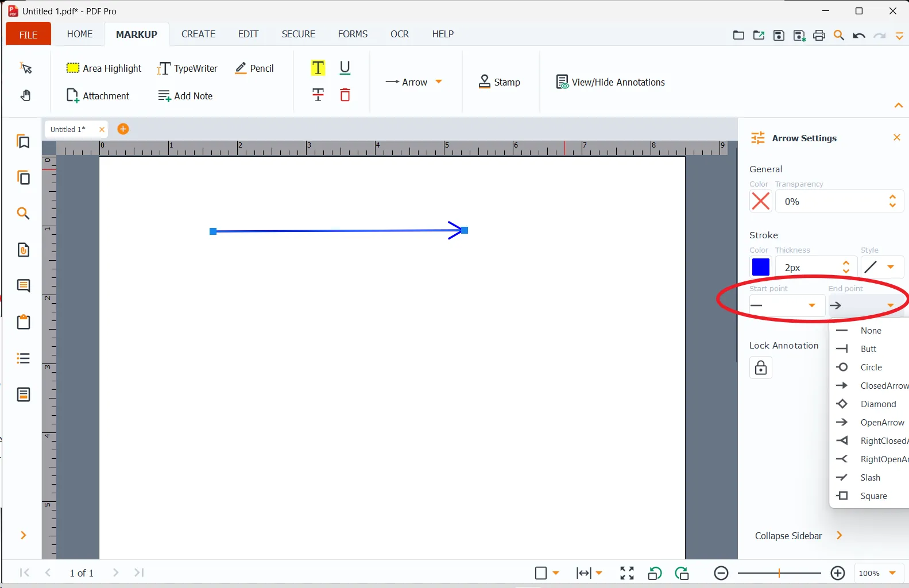Click the zoom slider in status bar
This screenshot has height=588, width=909.
779,573
